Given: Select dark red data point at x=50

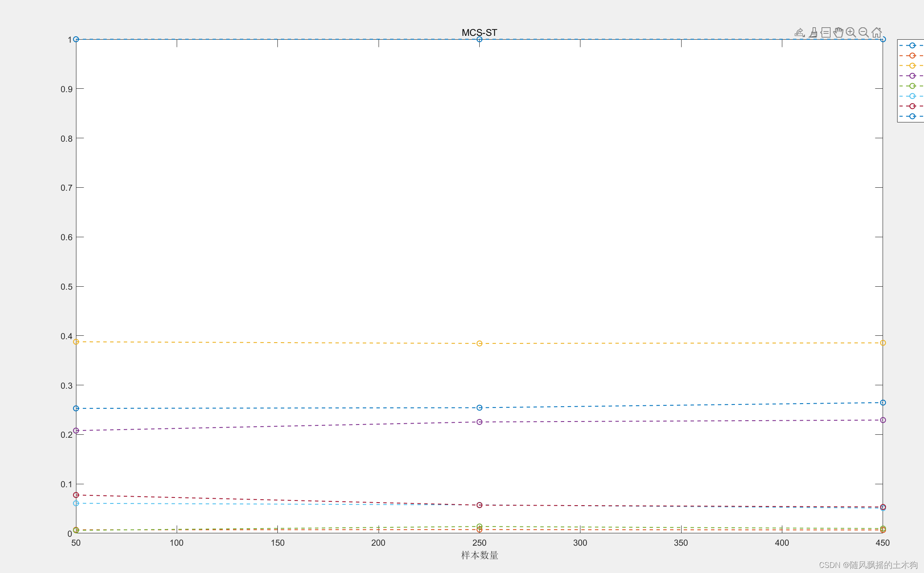Looking at the screenshot, I should pos(76,495).
